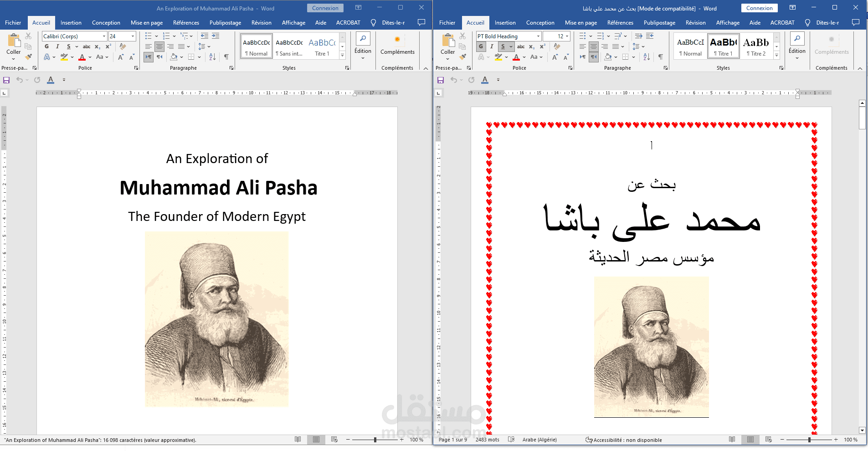868x451 pixels.
Task: Open Mise en page tab in left window
Action: click(147, 22)
